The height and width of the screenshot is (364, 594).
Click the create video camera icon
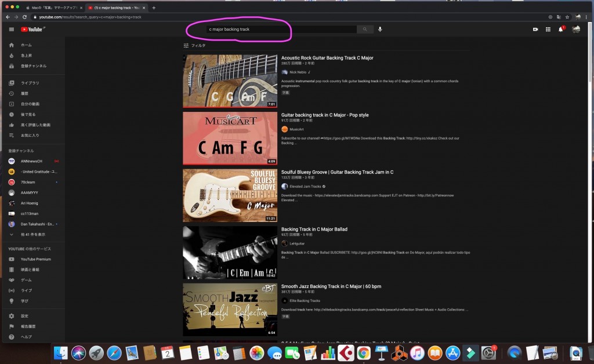535,29
